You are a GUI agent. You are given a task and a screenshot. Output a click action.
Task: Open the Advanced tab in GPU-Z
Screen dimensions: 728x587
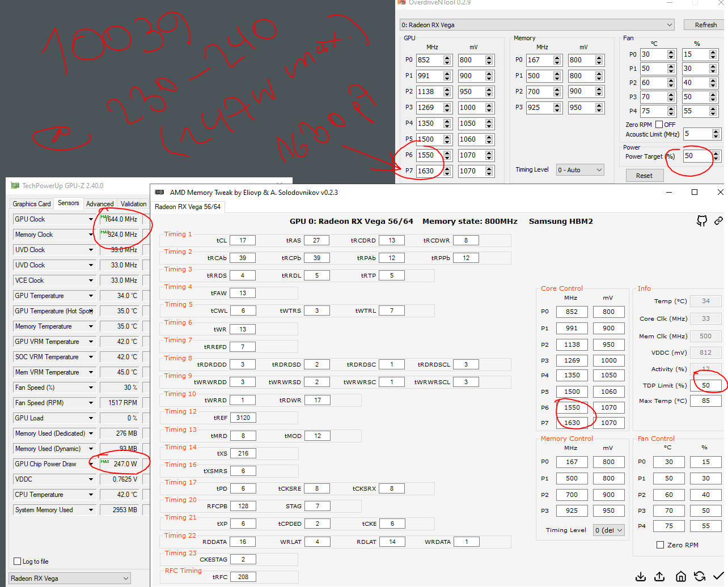click(x=100, y=203)
